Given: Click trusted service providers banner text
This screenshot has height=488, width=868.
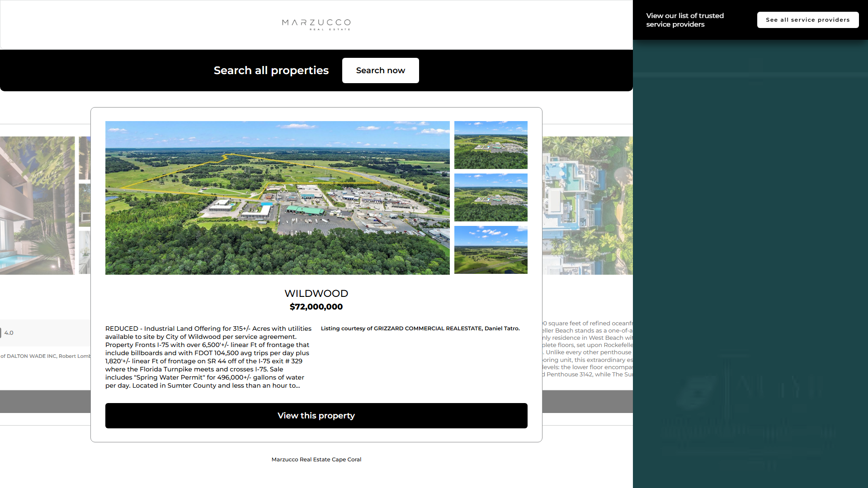Looking at the screenshot, I should (684, 20).
